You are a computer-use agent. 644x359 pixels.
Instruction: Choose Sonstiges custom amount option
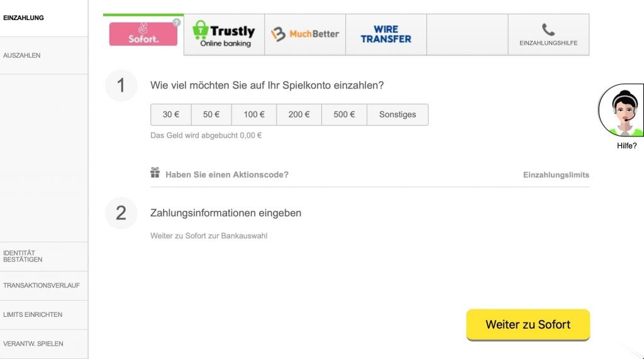pos(397,114)
